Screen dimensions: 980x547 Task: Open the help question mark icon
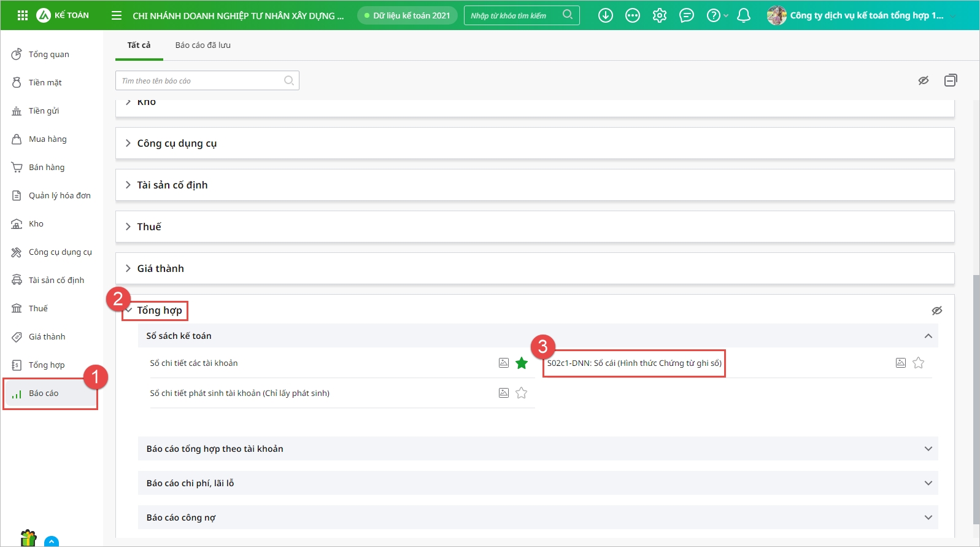(713, 15)
